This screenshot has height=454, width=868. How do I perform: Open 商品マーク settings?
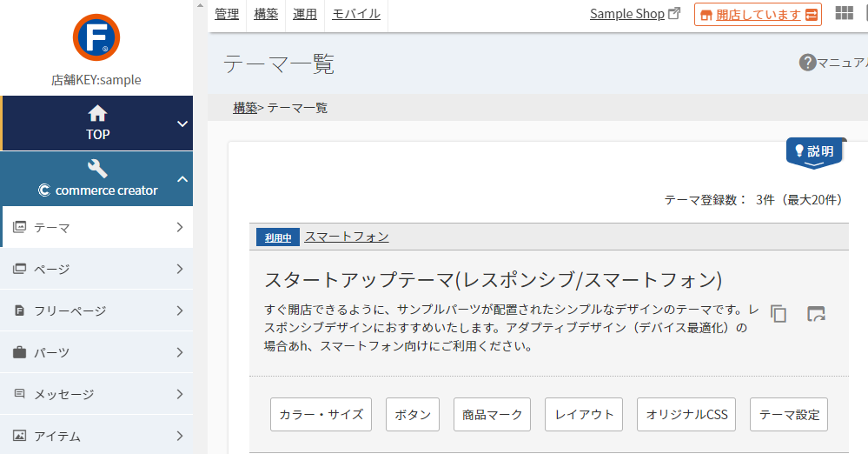click(x=492, y=414)
